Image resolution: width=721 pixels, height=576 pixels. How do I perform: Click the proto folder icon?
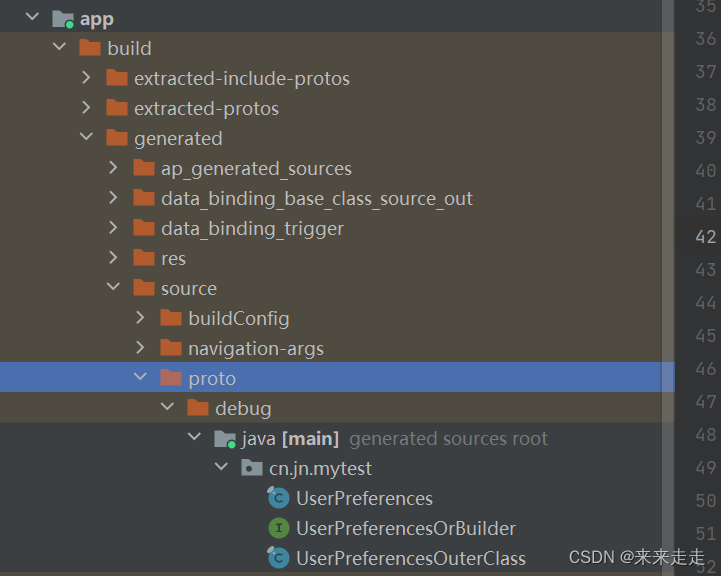click(171, 377)
